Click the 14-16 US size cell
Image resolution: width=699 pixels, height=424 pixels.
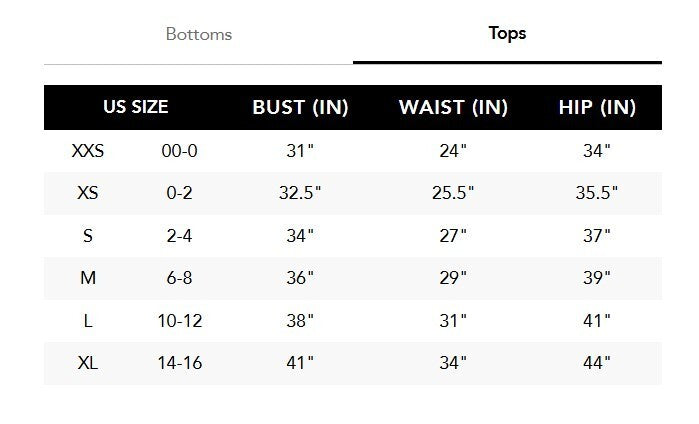pyautogui.click(x=180, y=363)
